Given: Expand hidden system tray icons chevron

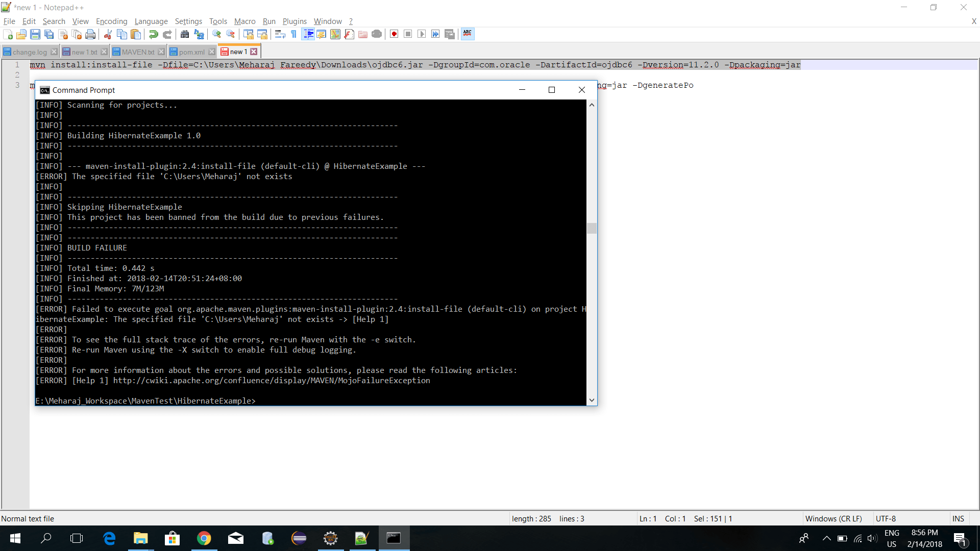Looking at the screenshot, I should tap(826, 538).
